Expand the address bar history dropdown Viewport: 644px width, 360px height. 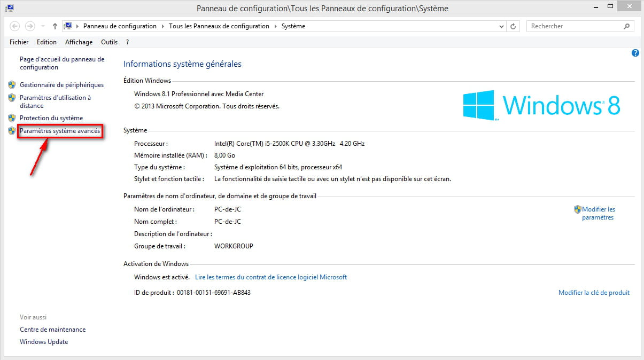(x=501, y=26)
